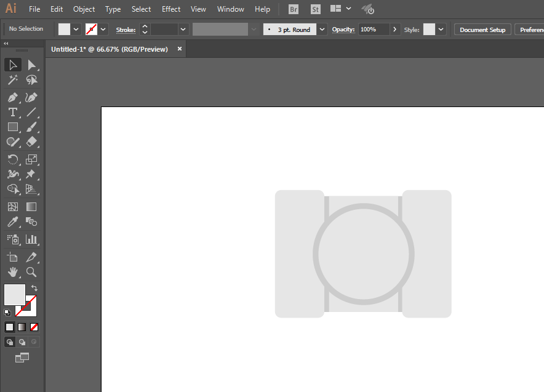Viewport: 544px width, 392px height.
Task: Select the Type tool
Action: (x=12, y=113)
